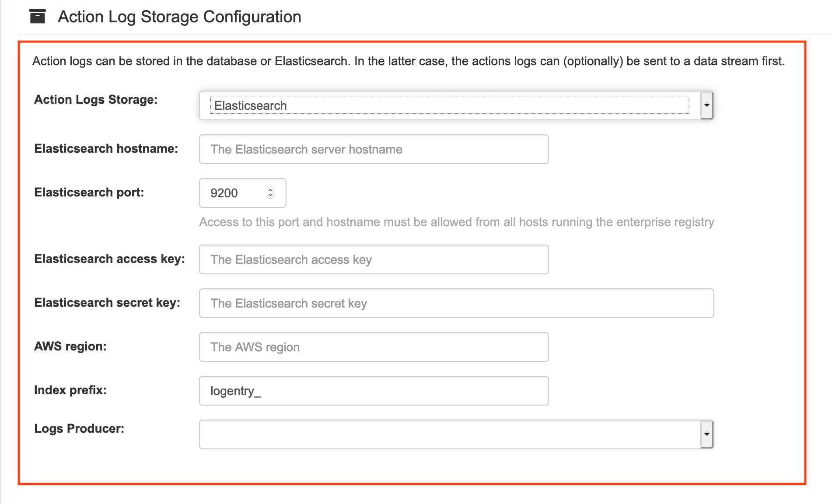
Task: Click the 'Logs Producer:' label
Action: click(79, 428)
